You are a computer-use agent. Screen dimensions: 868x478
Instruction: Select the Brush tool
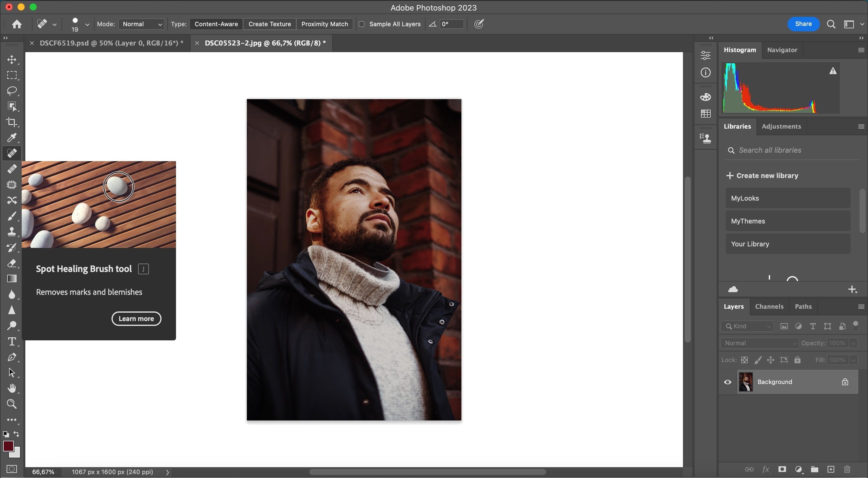pyautogui.click(x=12, y=216)
